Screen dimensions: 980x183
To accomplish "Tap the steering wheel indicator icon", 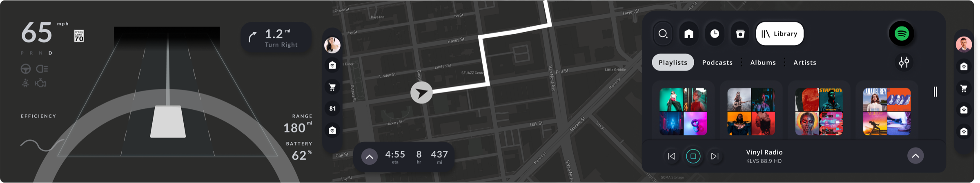I will (x=26, y=69).
